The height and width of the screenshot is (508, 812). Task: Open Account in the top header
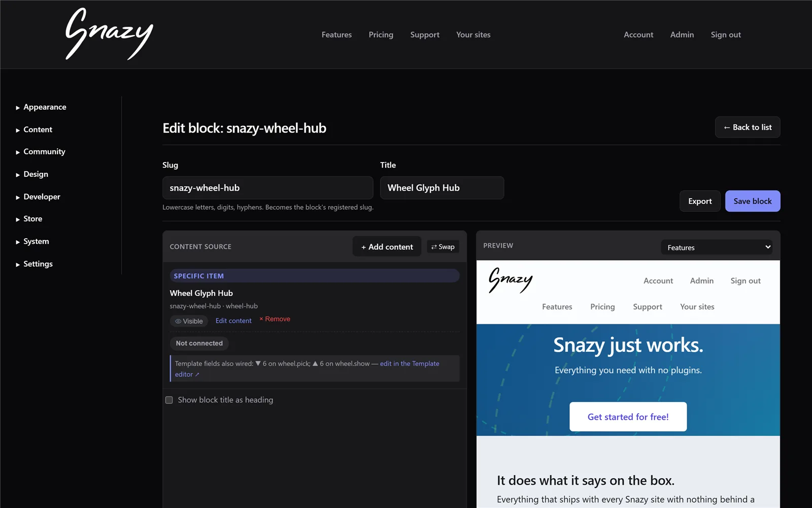point(638,35)
